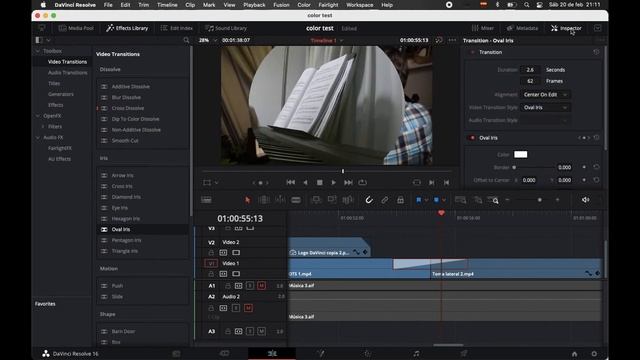The height and width of the screenshot is (360, 640).
Task: Click the replace clip toolbar icon
Action: [348, 200]
